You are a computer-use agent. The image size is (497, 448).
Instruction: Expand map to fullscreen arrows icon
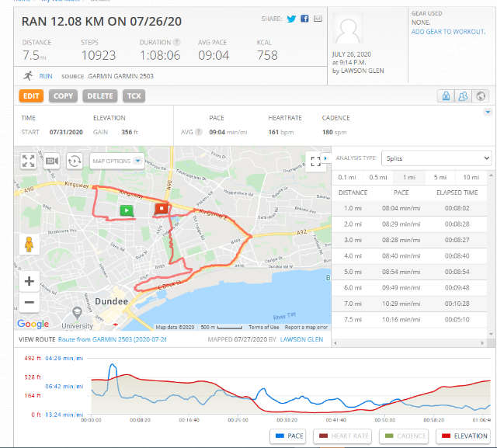[28, 161]
